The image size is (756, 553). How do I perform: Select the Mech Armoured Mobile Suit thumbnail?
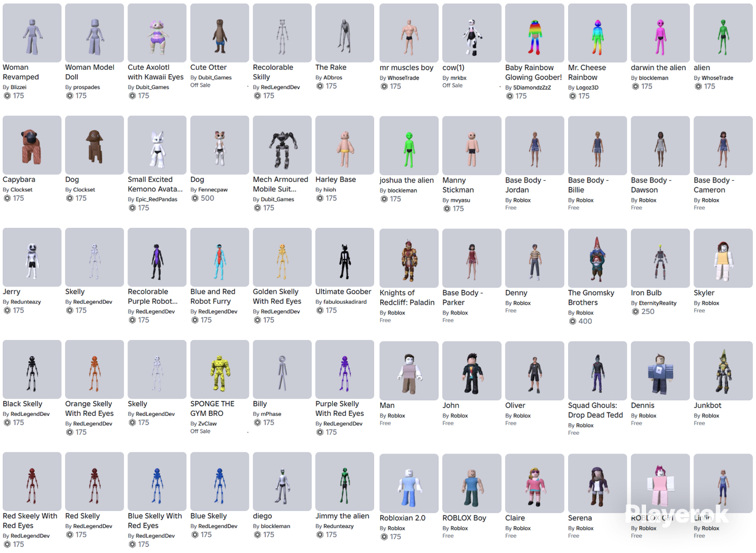(282, 145)
